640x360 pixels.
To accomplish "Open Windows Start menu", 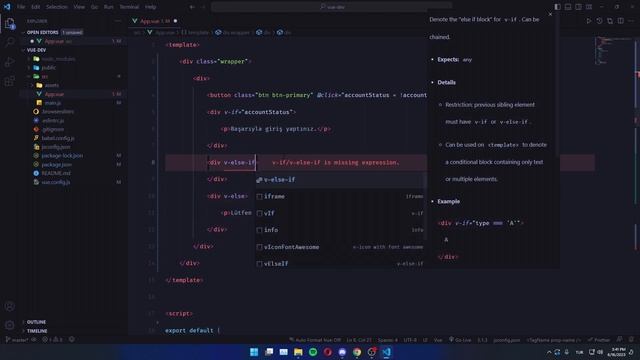I will (254, 352).
